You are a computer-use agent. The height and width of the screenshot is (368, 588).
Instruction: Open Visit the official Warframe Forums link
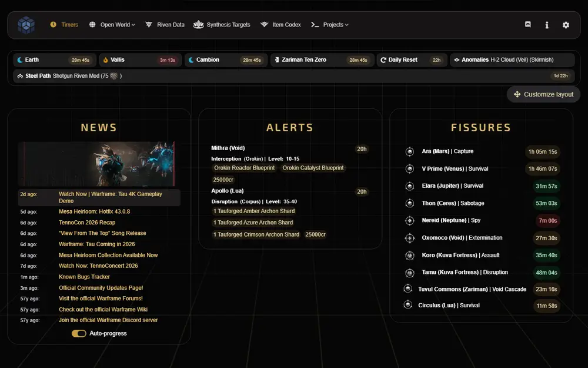[x=101, y=299]
